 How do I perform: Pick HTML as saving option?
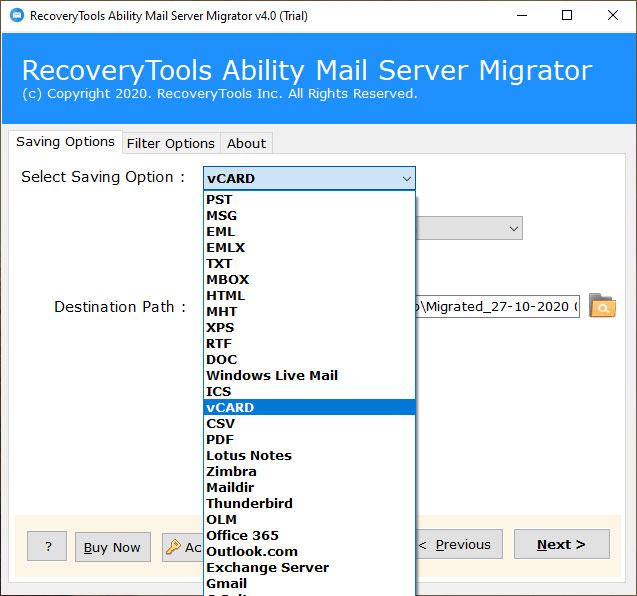309,295
